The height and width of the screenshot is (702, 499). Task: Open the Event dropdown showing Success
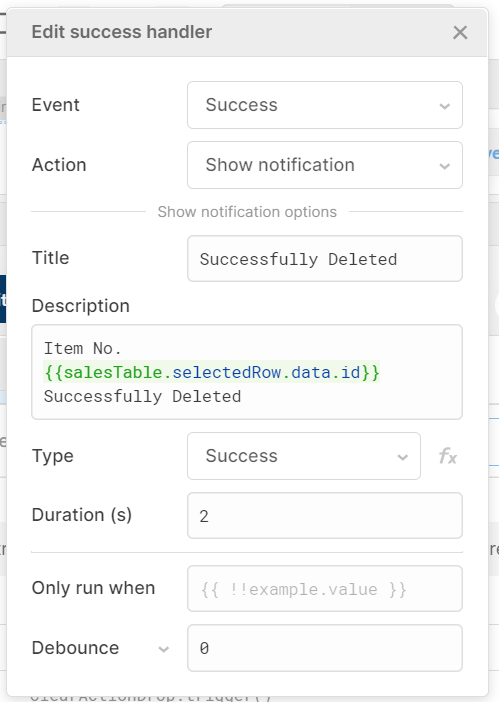[324, 105]
